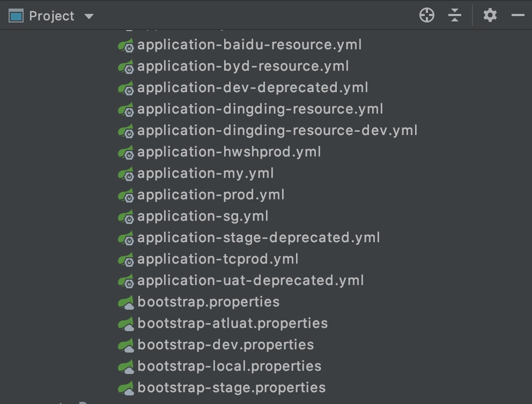Select bootstrap-local.properties file
Image resolution: width=532 pixels, height=404 pixels.
click(229, 366)
